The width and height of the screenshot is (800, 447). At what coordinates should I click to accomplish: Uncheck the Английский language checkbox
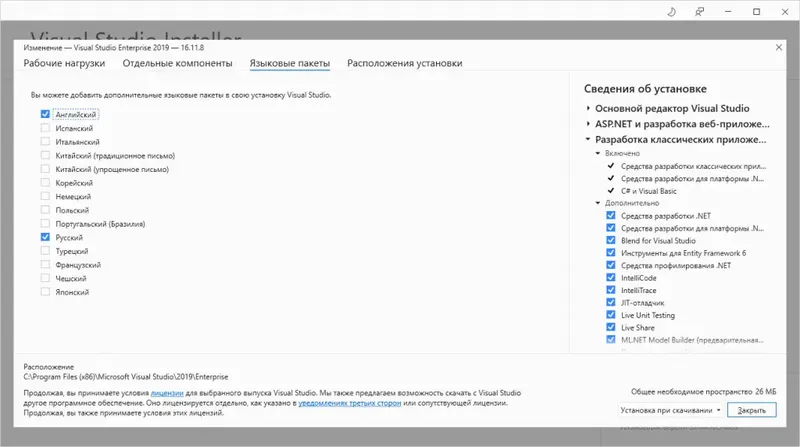[x=45, y=114]
